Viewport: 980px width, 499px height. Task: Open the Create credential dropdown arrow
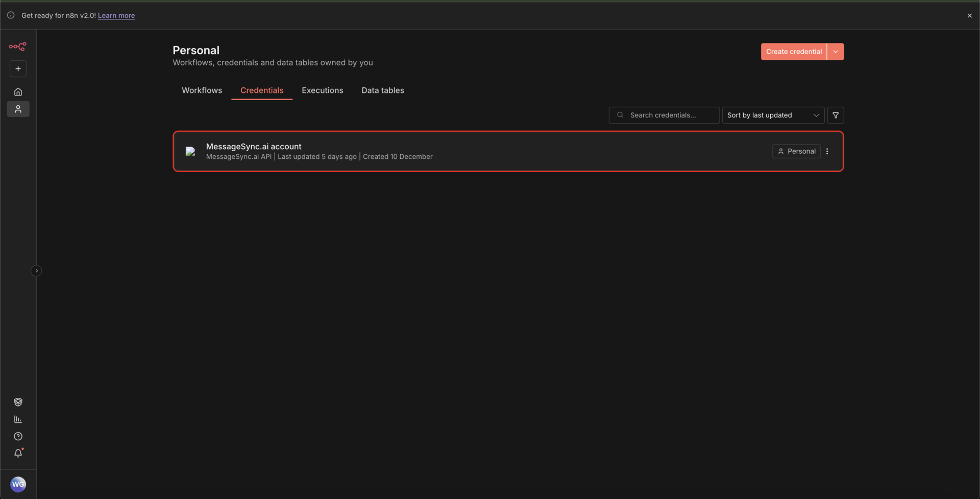pyautogui.click(x=836, y=51)
